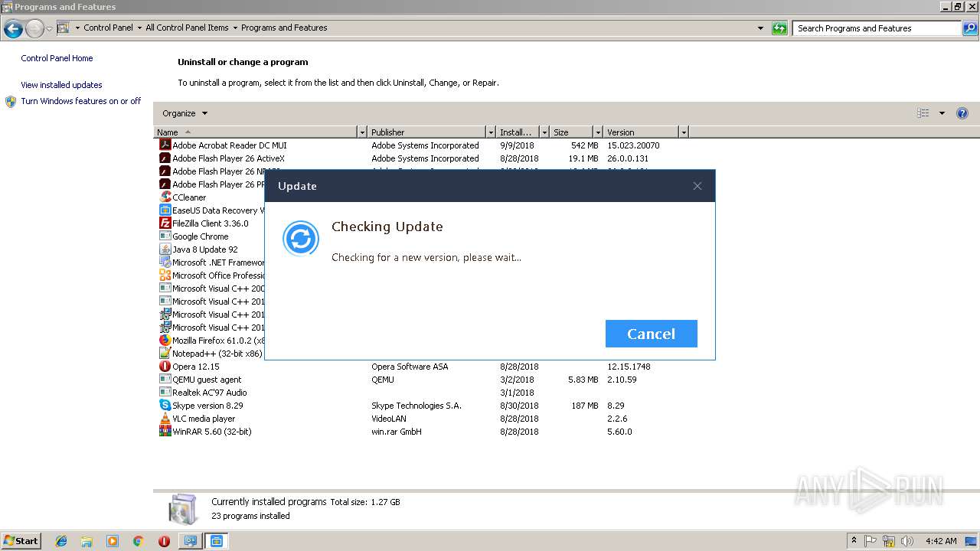
Task: Expand the Control Panel breadcrumb arrow
Action: (x=139, y=28)
